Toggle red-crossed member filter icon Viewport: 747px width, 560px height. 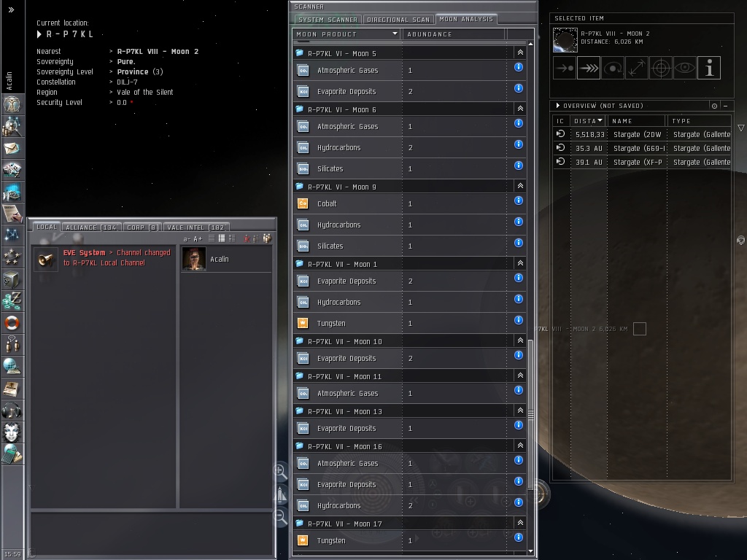(247, 238)
